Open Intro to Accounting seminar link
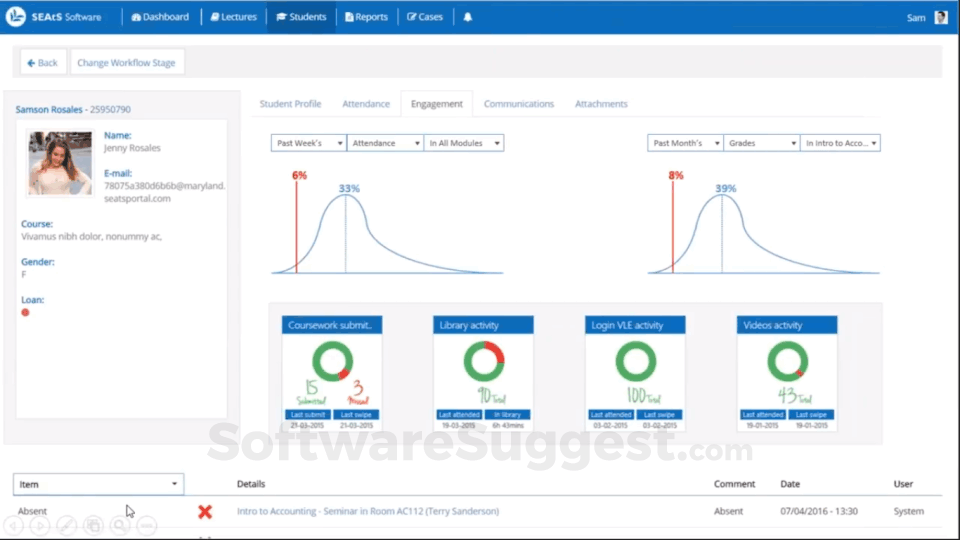The height and width of the screenshot is (540, 960). coord(367,511)
